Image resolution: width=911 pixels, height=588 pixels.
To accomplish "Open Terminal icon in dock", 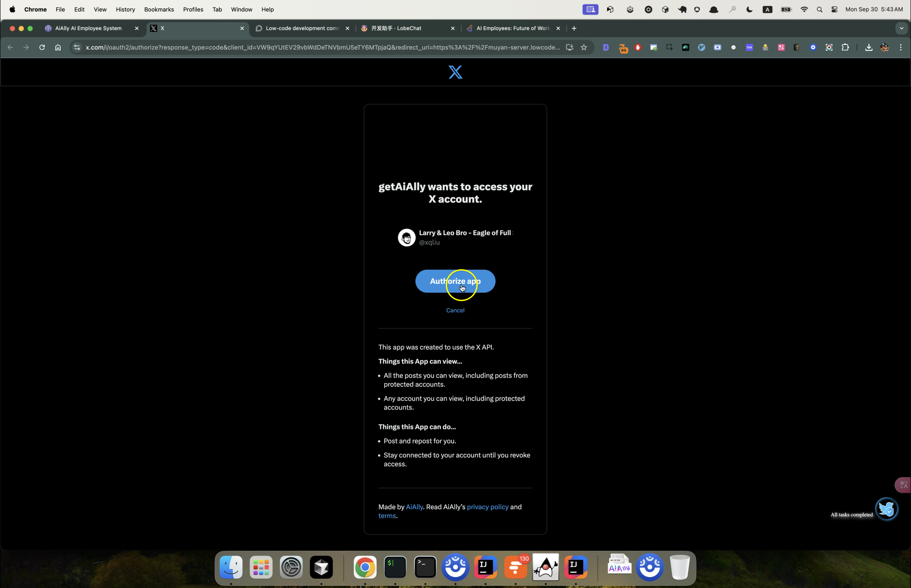I will point(425,568).
